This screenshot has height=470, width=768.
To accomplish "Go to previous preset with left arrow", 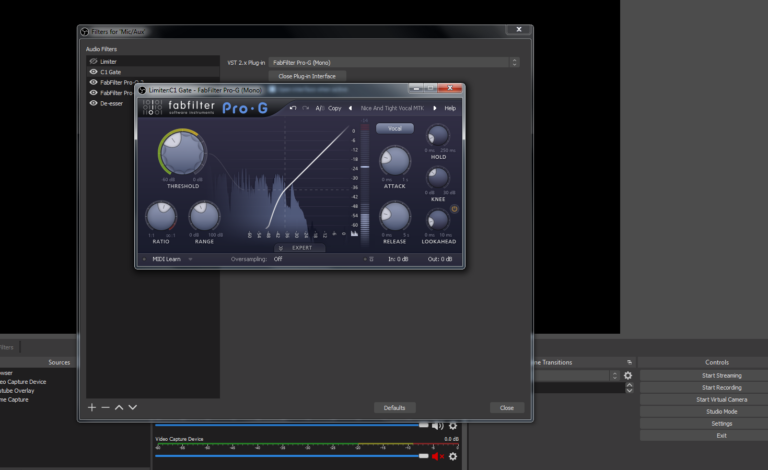I will click(350, 108).
